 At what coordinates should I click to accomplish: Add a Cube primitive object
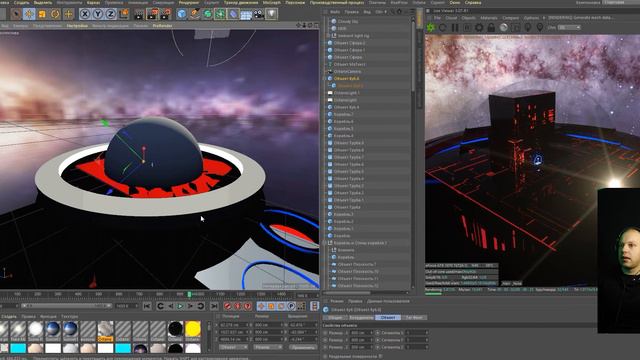pos(182,14)
